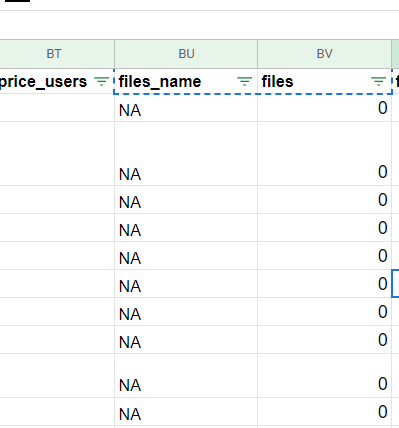
Task: Select column BT header
Action: tap(57, 54)
